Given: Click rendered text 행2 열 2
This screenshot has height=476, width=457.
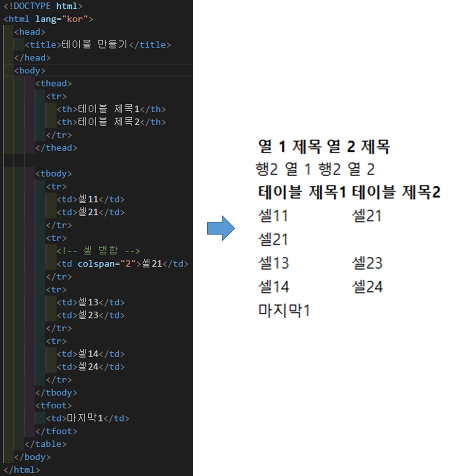Looking at the screenshot, I should click(347, 169).
